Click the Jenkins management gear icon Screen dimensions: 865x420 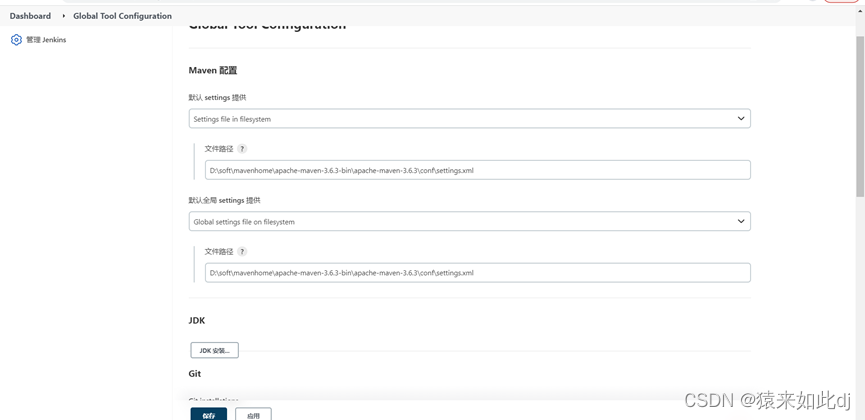(16, 40)
